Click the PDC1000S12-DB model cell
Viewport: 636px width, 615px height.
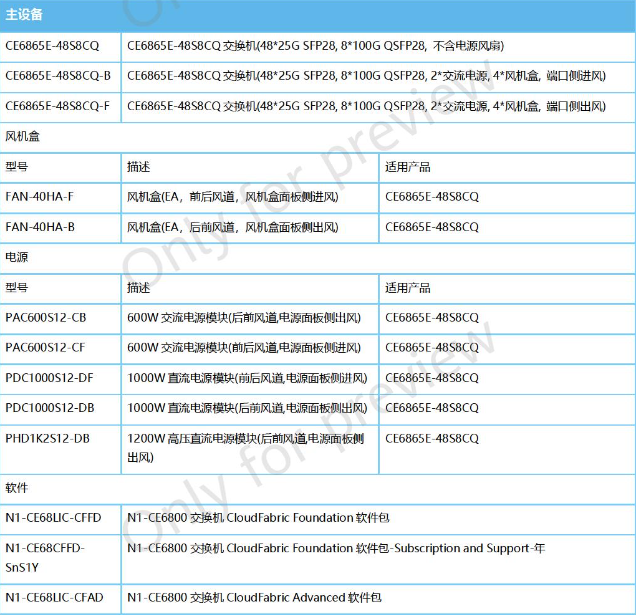49,408
